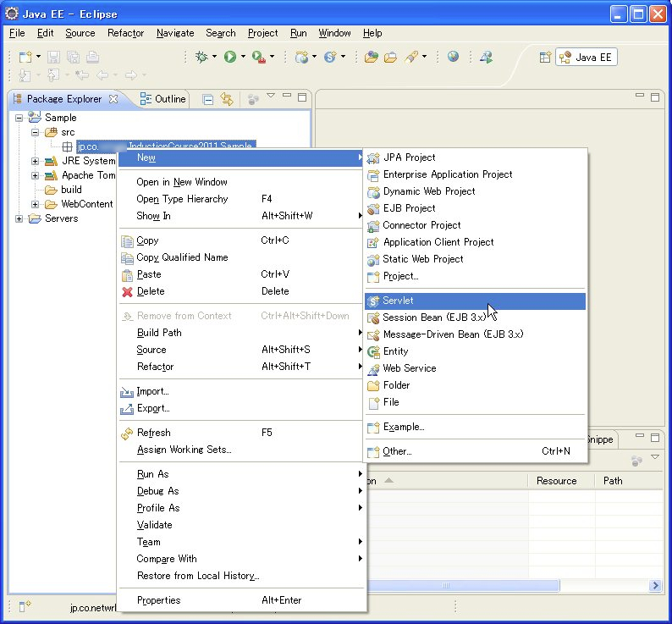Choose Connector Project entry

[475, 225]
